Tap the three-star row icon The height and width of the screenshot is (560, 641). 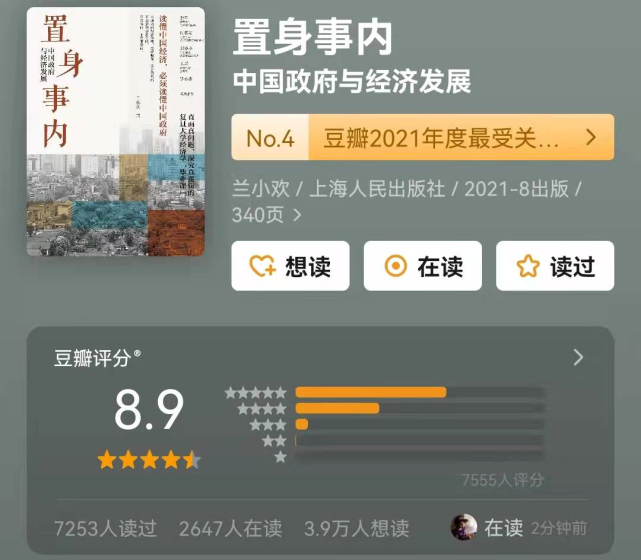pyautogui.click(x=268, y=425)
